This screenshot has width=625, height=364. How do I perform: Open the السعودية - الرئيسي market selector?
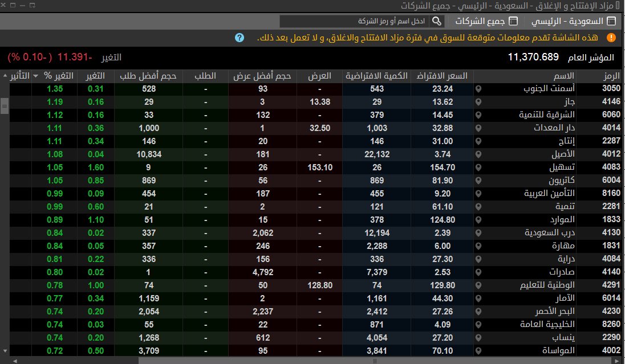tap(574, 21)
